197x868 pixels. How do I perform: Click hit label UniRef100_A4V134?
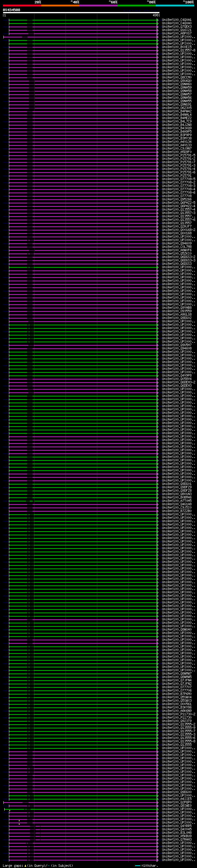pos(177,142)
